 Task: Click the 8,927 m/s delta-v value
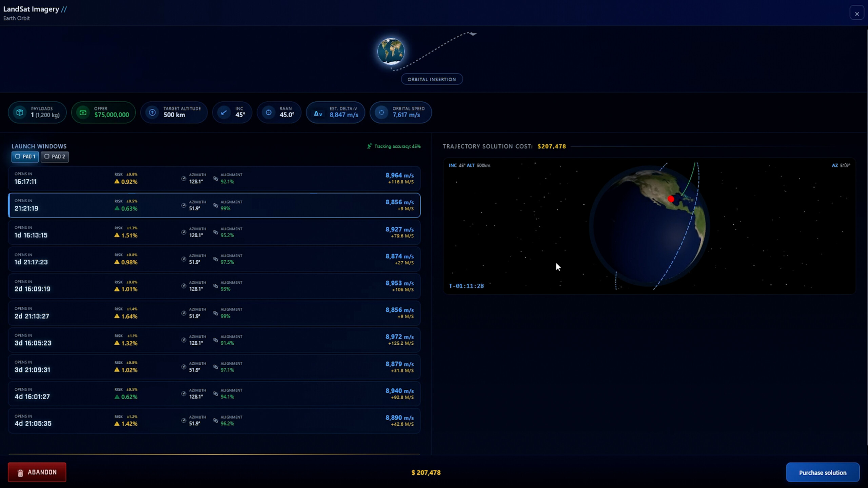[399, 229]
